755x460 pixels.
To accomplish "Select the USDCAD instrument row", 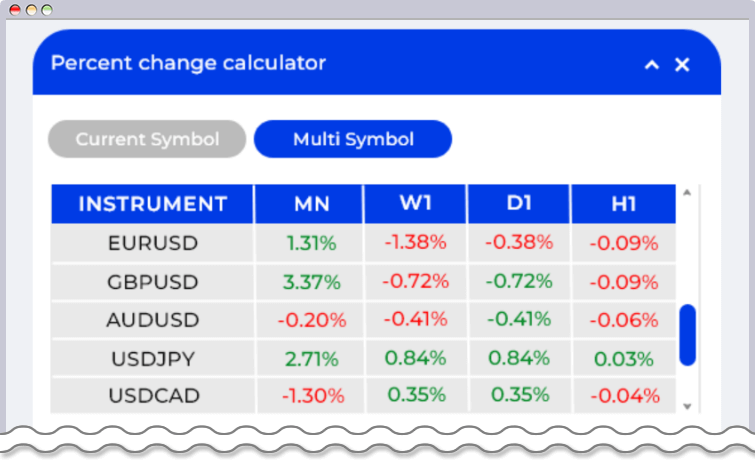I will coord(153,396).
